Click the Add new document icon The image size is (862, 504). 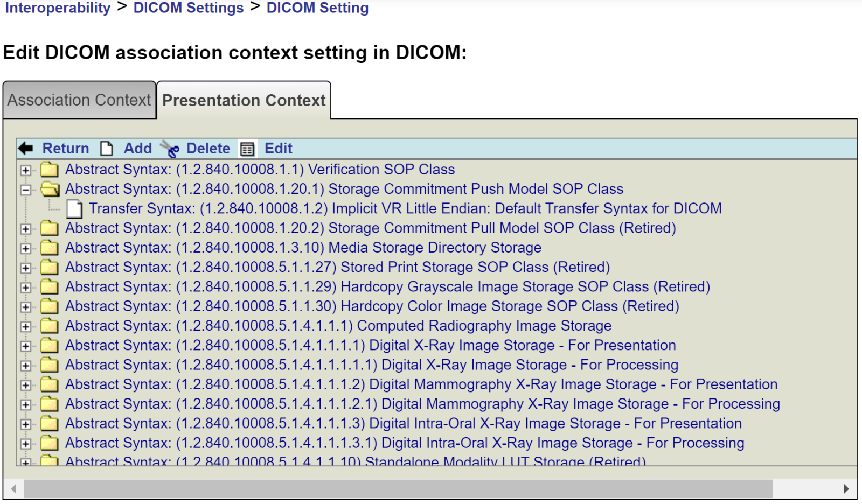[107, 149]
